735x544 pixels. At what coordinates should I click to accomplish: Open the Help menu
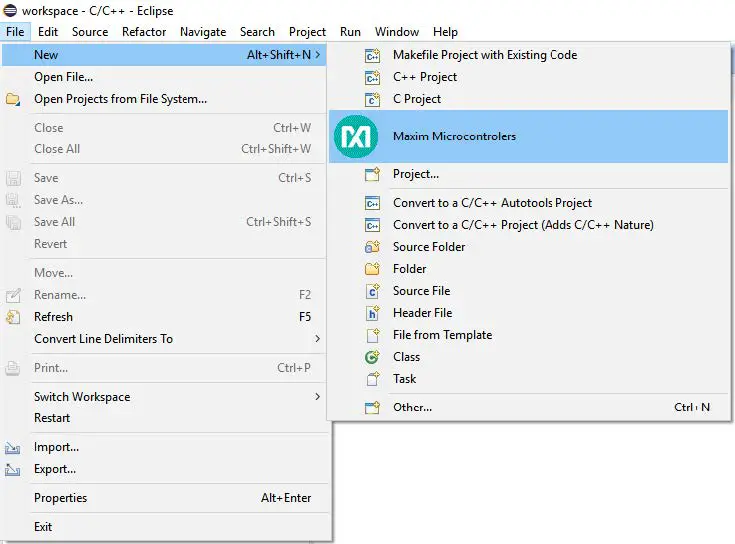point(445,32)
